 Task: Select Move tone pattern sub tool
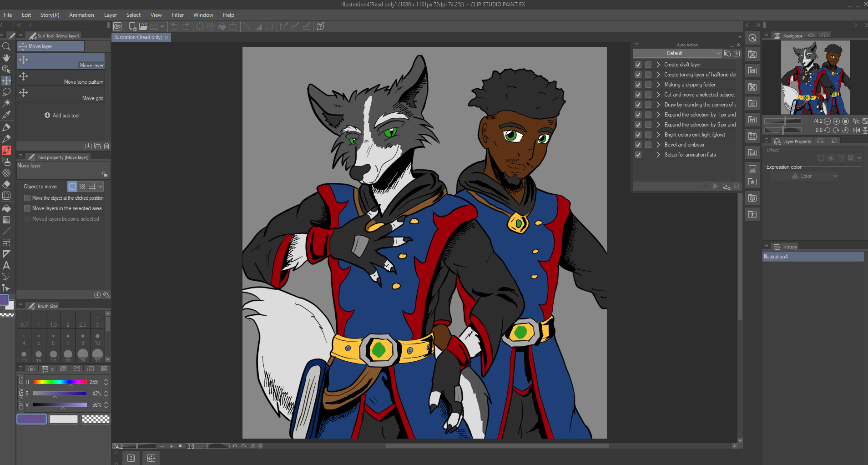[61, 78]
